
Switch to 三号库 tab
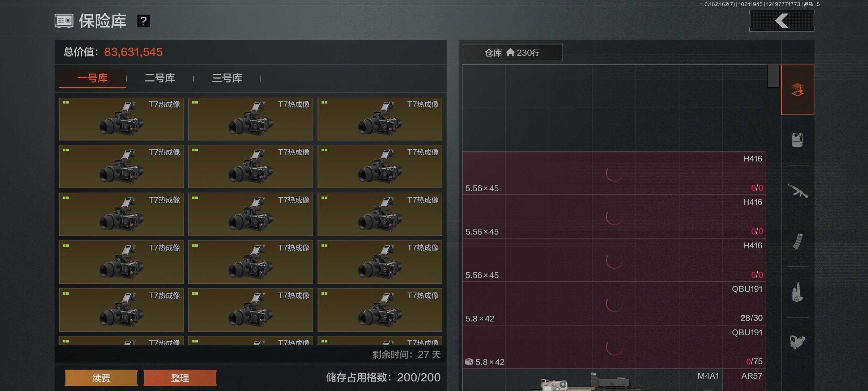coord(227,78)
